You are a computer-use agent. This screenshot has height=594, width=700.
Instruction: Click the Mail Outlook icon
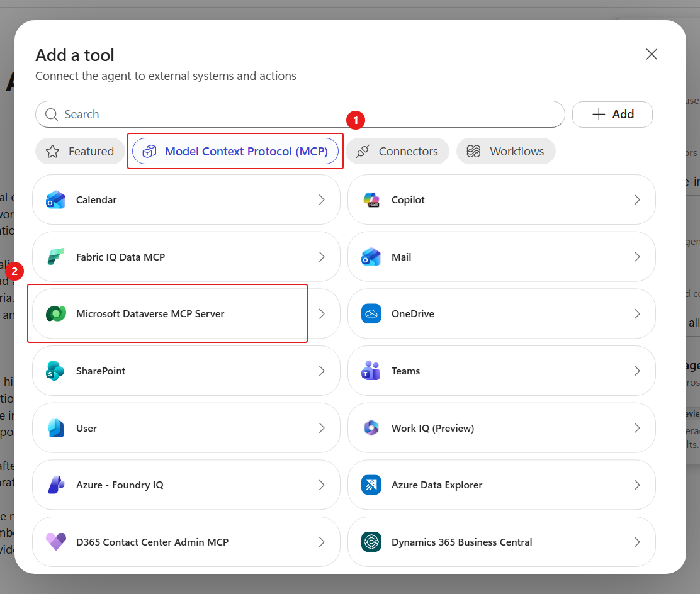pyautogui.click(x=371, y=257)
